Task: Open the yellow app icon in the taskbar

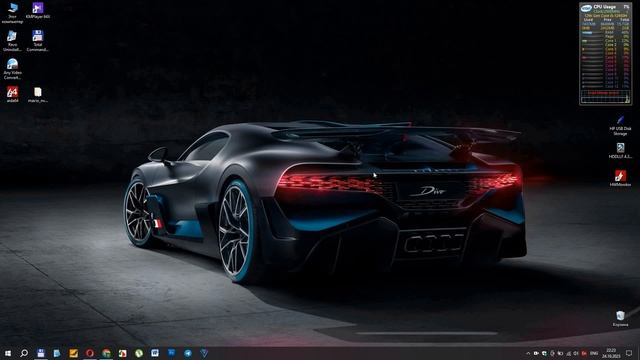Action: pyautogui.click(x=73, y=353)
